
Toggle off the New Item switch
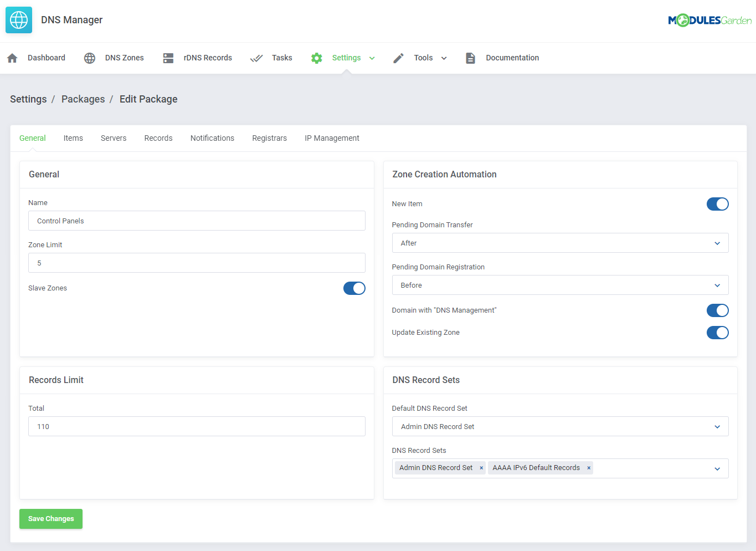coord(718,204)
